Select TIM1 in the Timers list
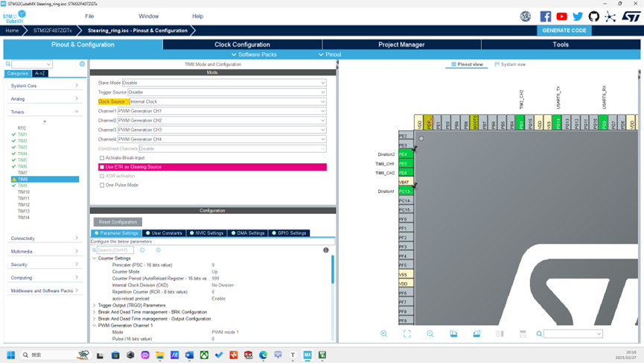The image size is (644, 363). (22, 134)
